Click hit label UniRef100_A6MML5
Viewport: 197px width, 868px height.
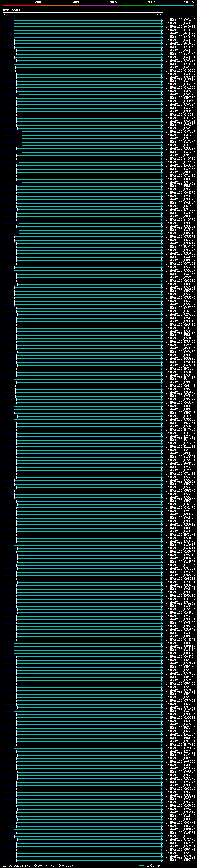[180, 464]
